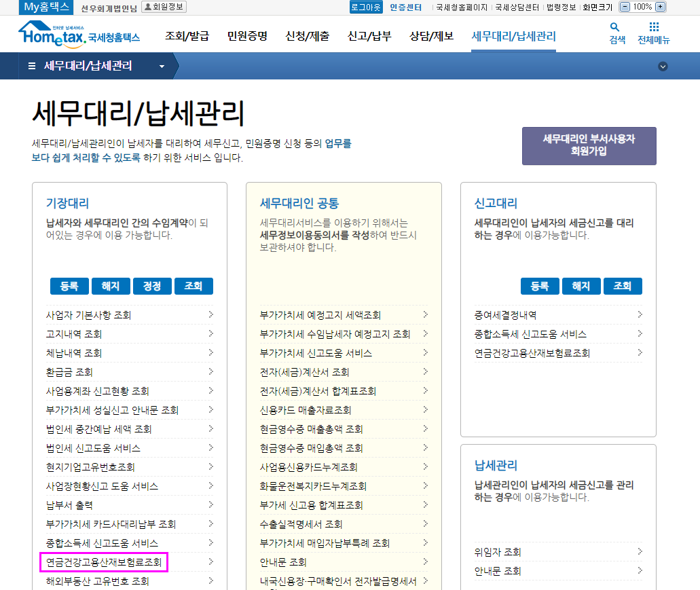The height and width of the screenshot is (590, 700).
Task: Click the My홈택스 tab
Action: pos(46,7)
